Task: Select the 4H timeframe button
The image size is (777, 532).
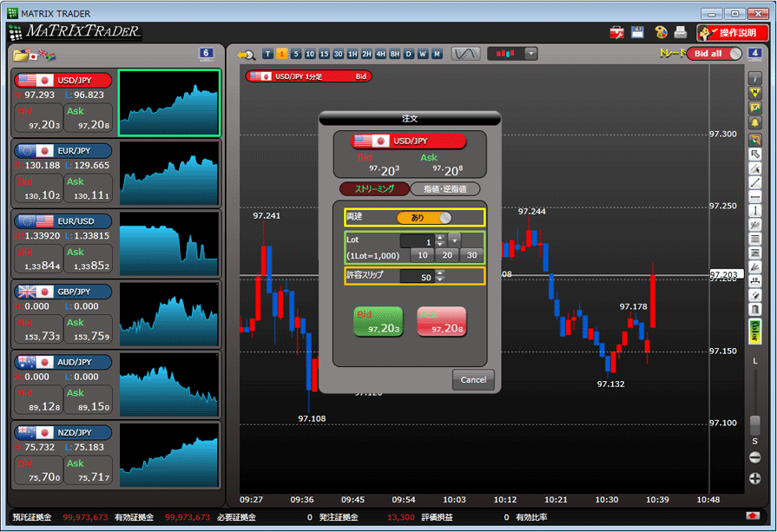Action: pos(380,54)
